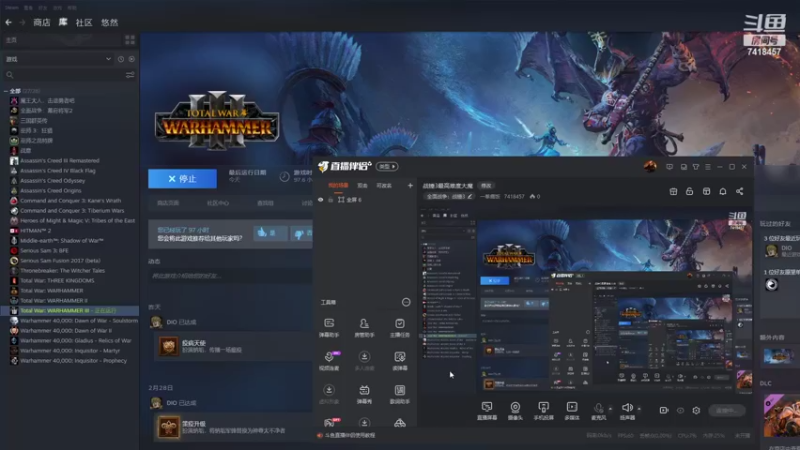Screen dimensions: 800x450
Task: Switch the mode pill beside the 直播伴侣 logo
Action: click(x=387, y=166)
